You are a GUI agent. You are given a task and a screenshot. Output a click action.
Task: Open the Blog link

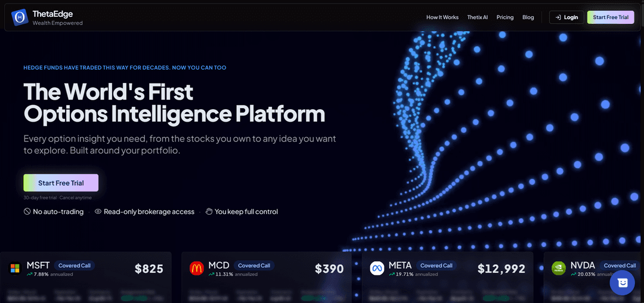(x=528, y=17)
